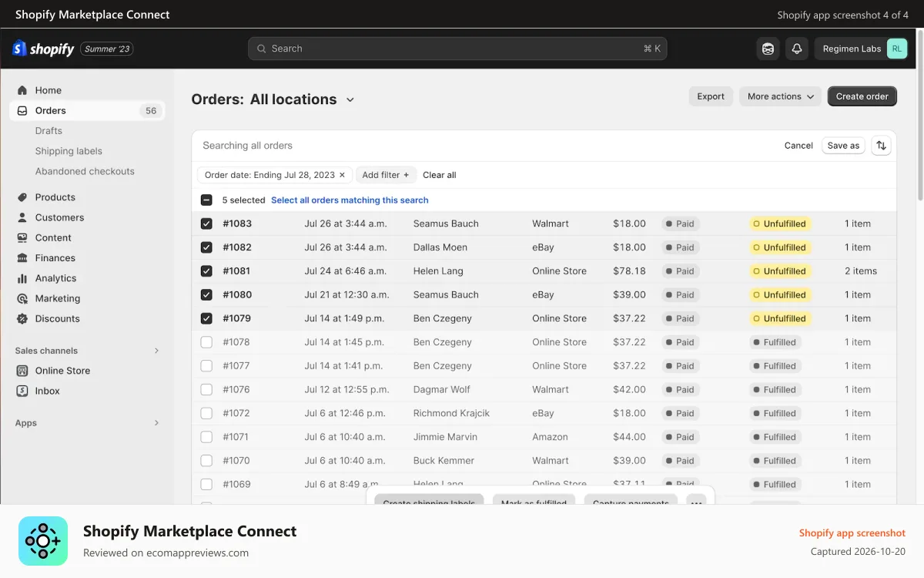Click the sort orders icon button
This screenshot has width=924, height=578.
[882, 146]
